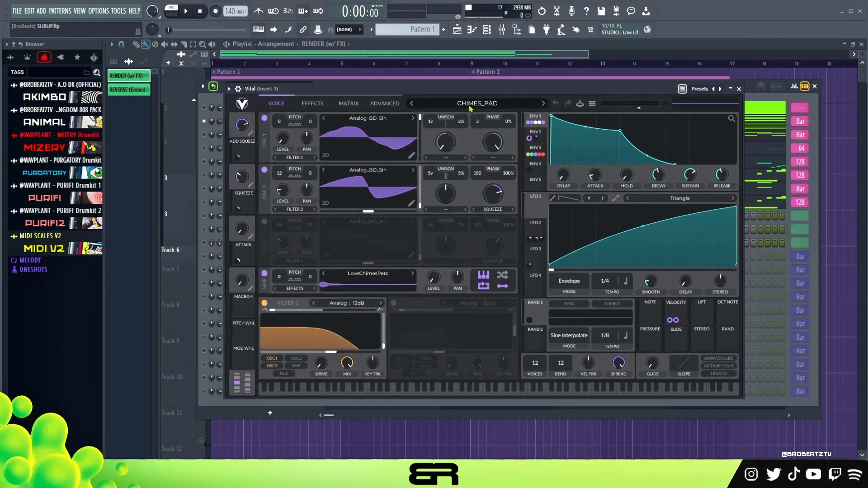Click Vital's save preset icon
Screen dimensions: 868x488
coord(580,103)
